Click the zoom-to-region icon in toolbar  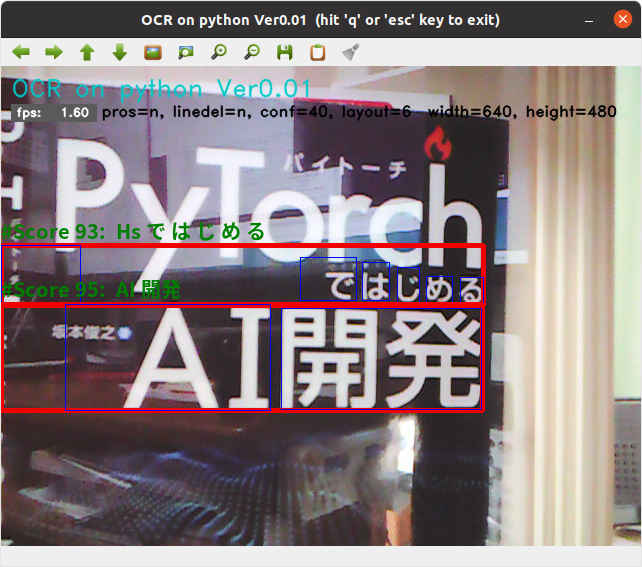pos(186,52)
